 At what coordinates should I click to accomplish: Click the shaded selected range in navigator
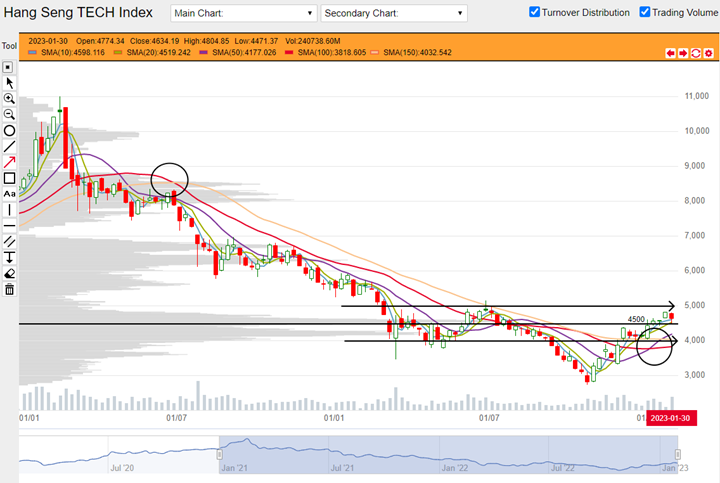(x=448, y=455)
